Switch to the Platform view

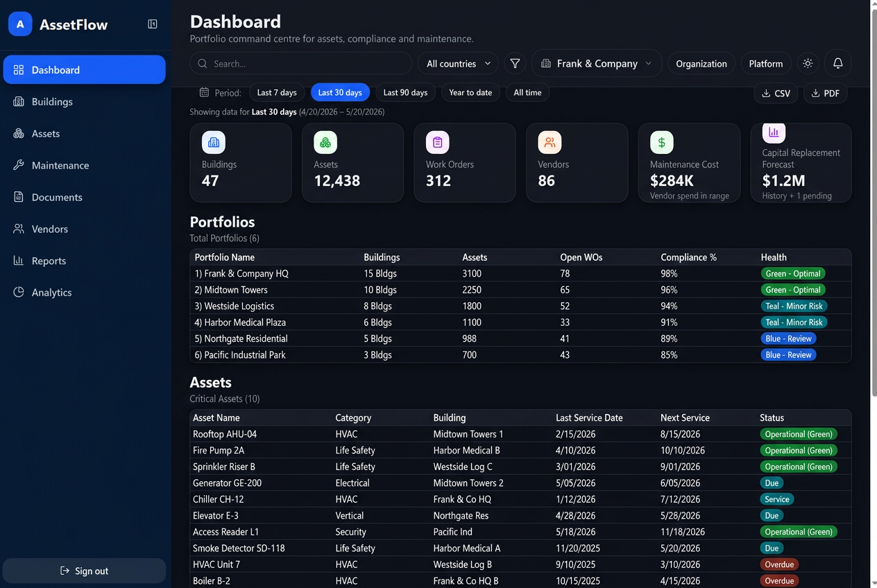(x=766, y=64)
